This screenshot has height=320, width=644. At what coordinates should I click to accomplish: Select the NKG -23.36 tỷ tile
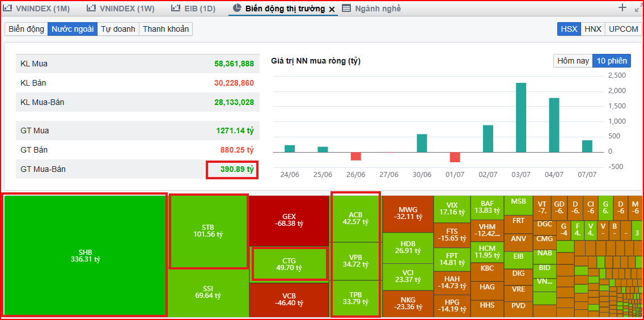(x=408, y=304)
